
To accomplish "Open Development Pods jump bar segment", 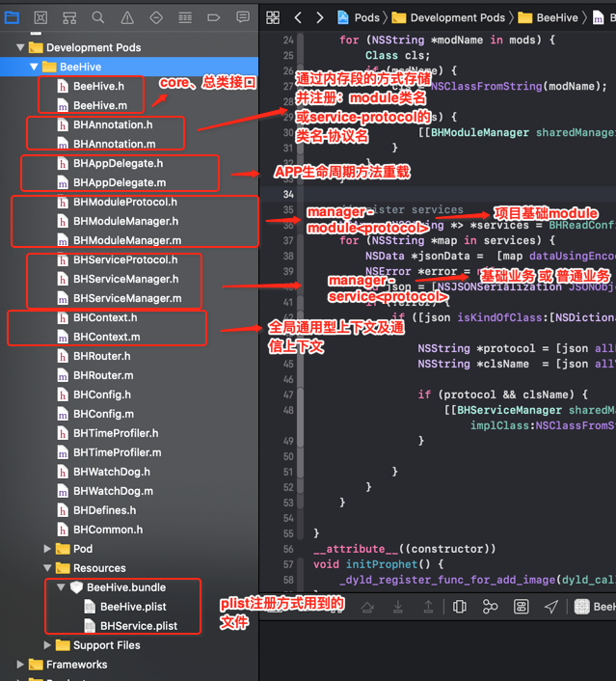I will (x=448, y=17).
